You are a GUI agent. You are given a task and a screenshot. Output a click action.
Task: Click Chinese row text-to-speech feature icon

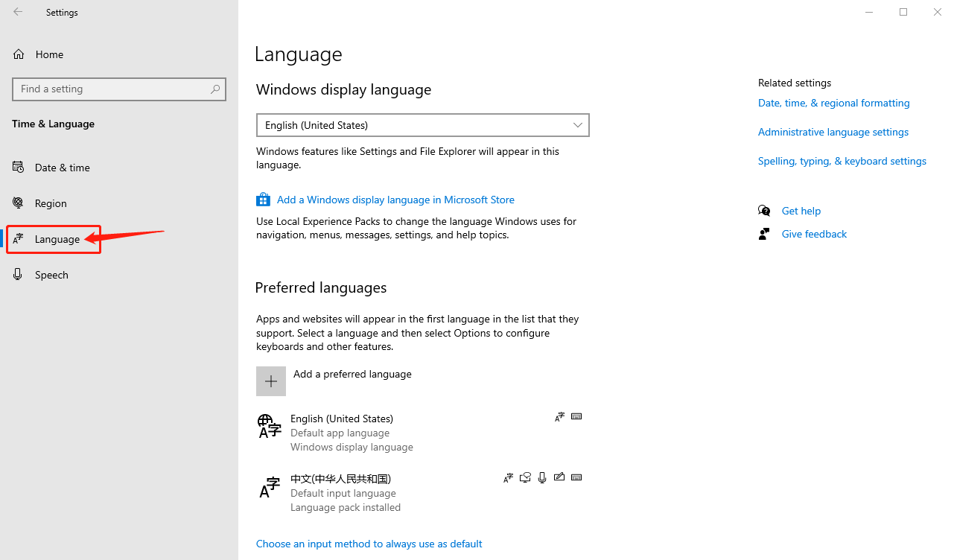525,477
